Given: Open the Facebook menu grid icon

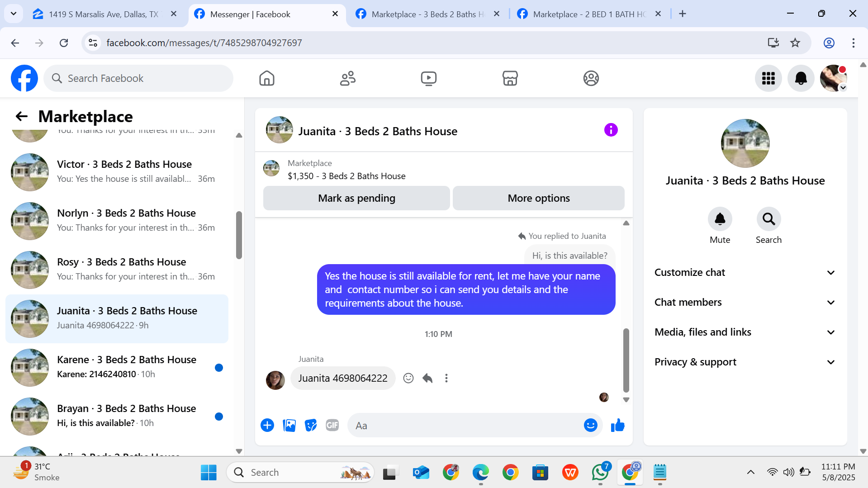Looking at the screenshot, I should pyautogui.click(x=768, y=78).
